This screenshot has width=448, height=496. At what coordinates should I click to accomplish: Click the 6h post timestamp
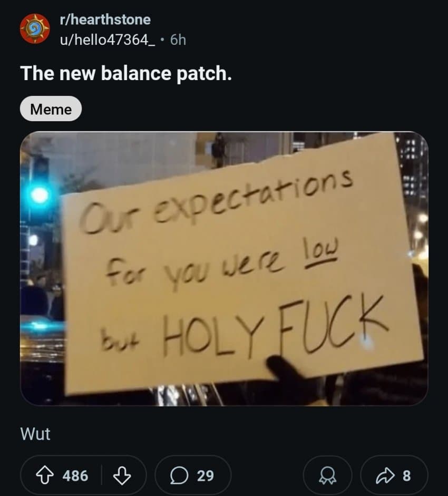click(178, 40)
